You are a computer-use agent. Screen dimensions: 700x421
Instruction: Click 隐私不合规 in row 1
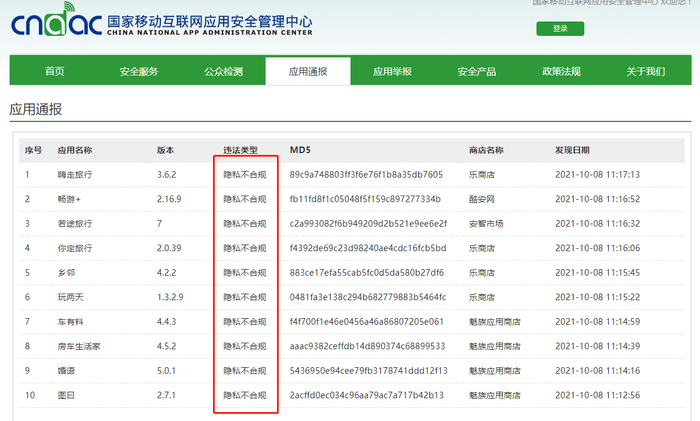click(x=245, y=175)
